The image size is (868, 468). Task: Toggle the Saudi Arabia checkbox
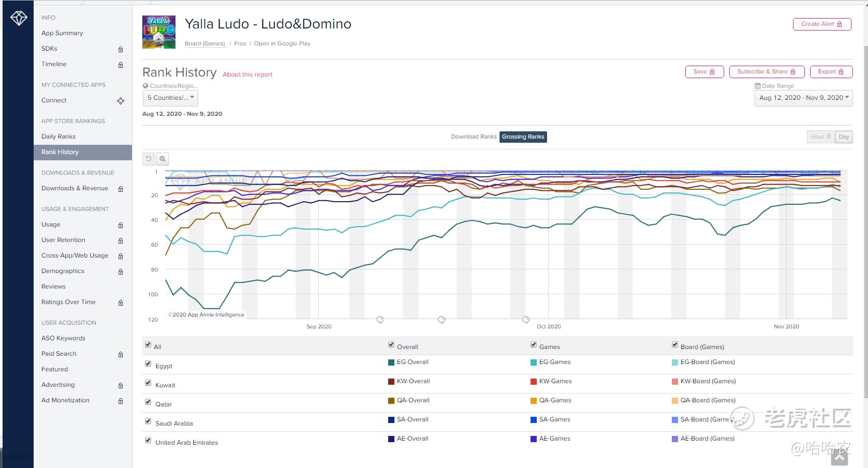[149, 421]
